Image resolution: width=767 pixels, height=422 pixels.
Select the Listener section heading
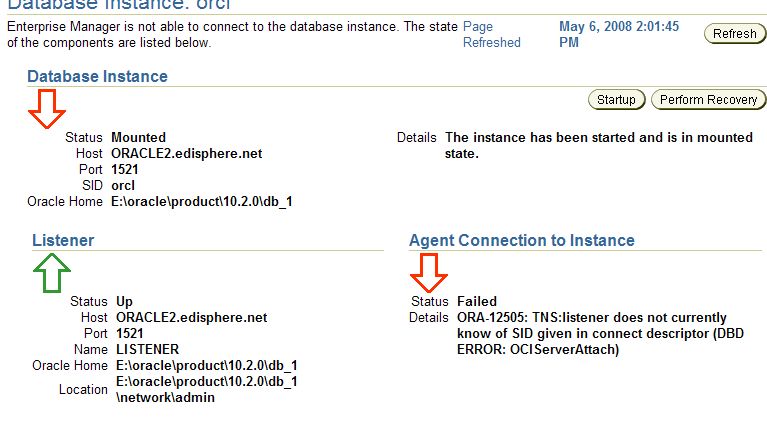pos(63,240)
